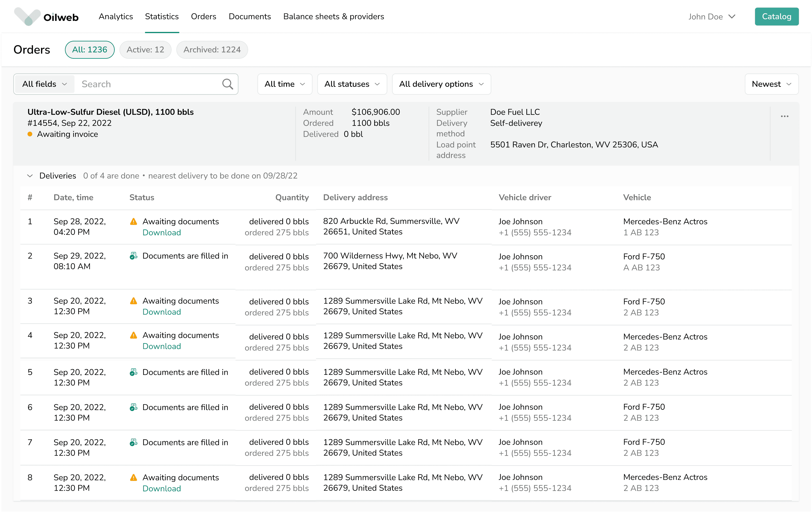Click load point address 5501 Raven Dr
The image size is (812, 513).
click(x=574, y=145)
